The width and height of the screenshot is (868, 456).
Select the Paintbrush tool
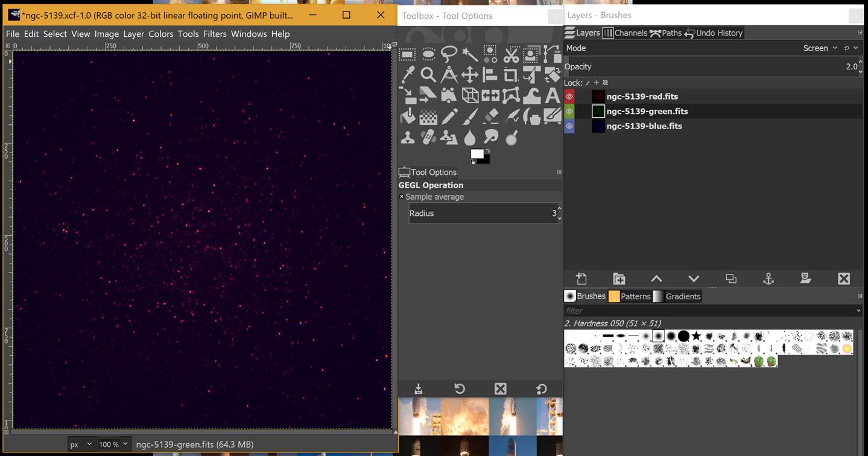(469, 116)
